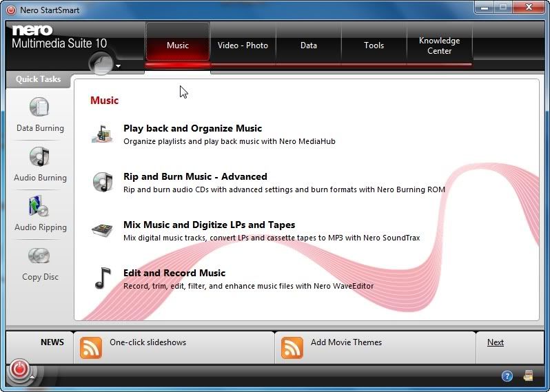
Task: Click the Play back and Organize Music icon
Action: point(102,134)
